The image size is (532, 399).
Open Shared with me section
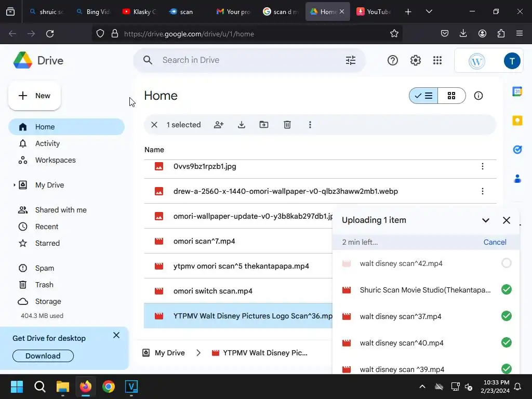[66, 210]
